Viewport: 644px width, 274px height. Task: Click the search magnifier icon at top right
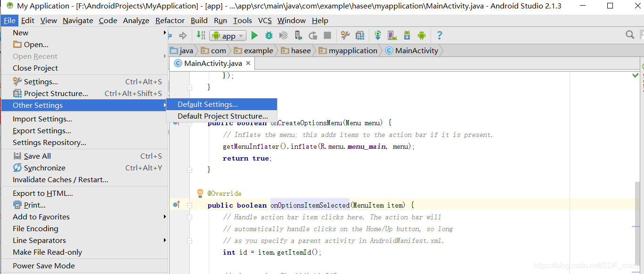coord(630,35)
